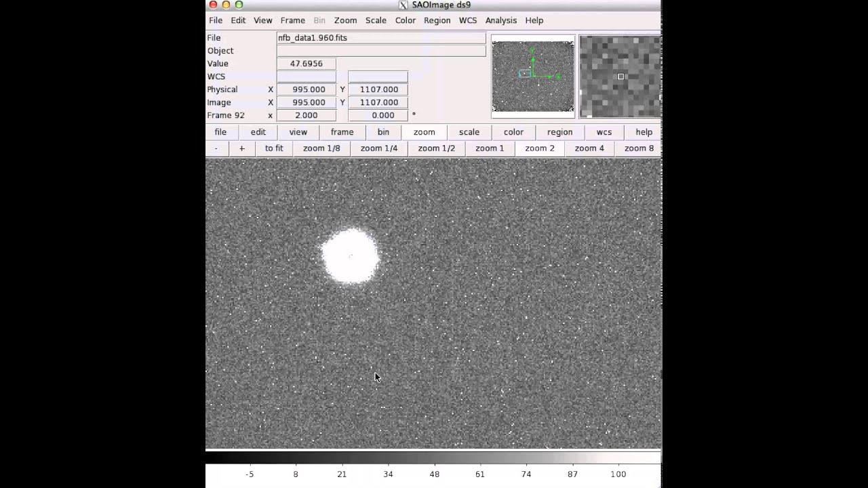Click the Physical X field
The image size is (868, 488).
[x=307, y=89]
